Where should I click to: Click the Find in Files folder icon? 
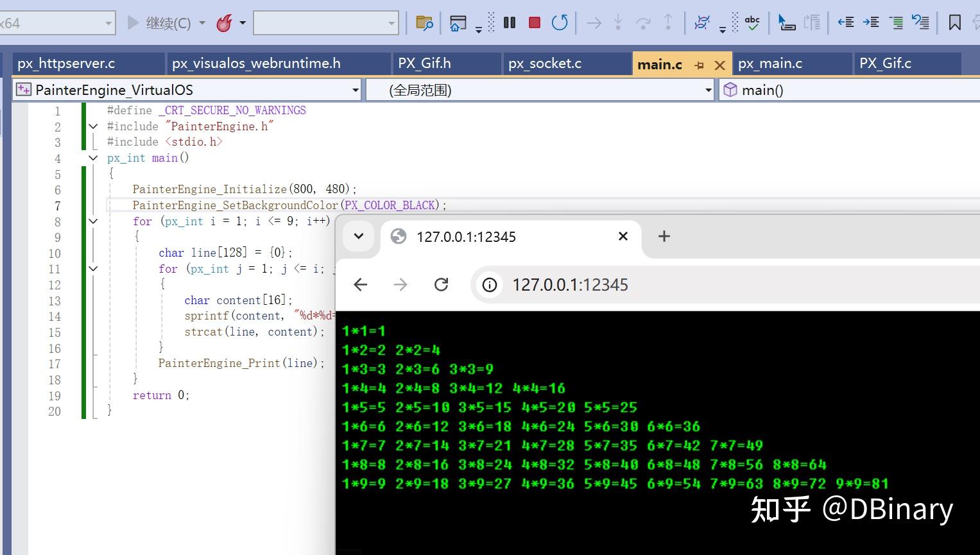point(424,23)
